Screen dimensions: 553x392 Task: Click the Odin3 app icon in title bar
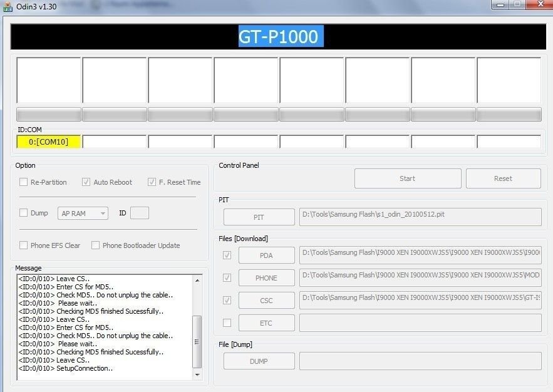pyautogui.click(x=8, y=7)
